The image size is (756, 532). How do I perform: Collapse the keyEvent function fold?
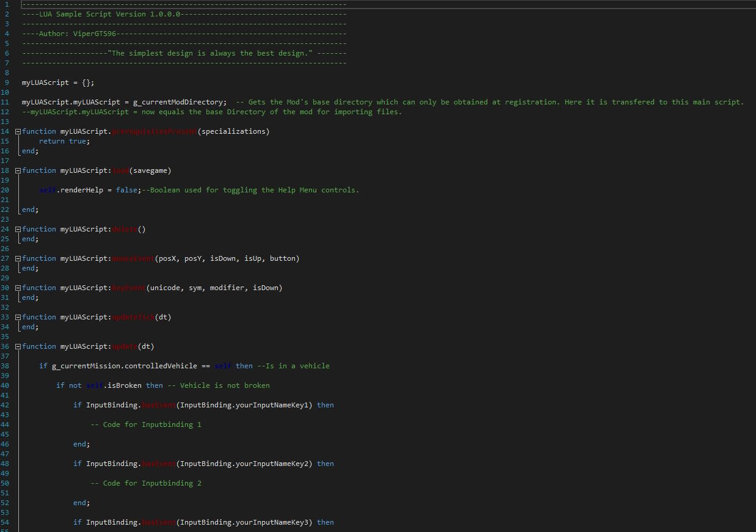click(18, 288)
